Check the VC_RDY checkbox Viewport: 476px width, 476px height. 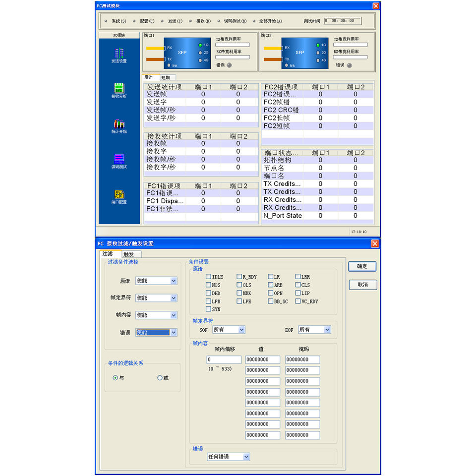(298, 301)
